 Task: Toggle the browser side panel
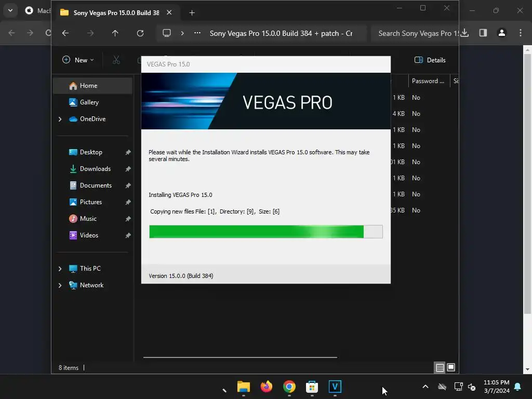[483, 33]
